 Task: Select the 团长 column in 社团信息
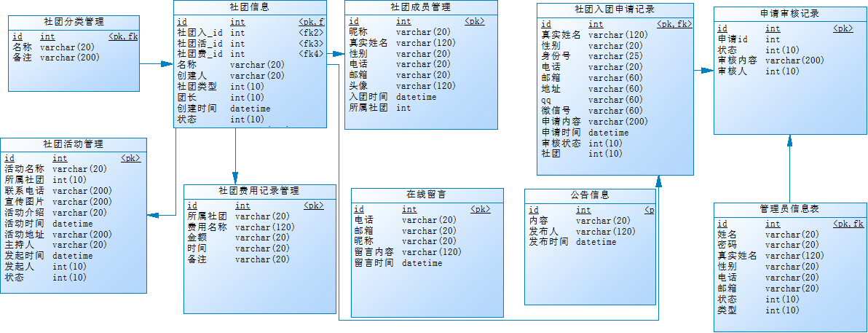(x=187, y=98)
